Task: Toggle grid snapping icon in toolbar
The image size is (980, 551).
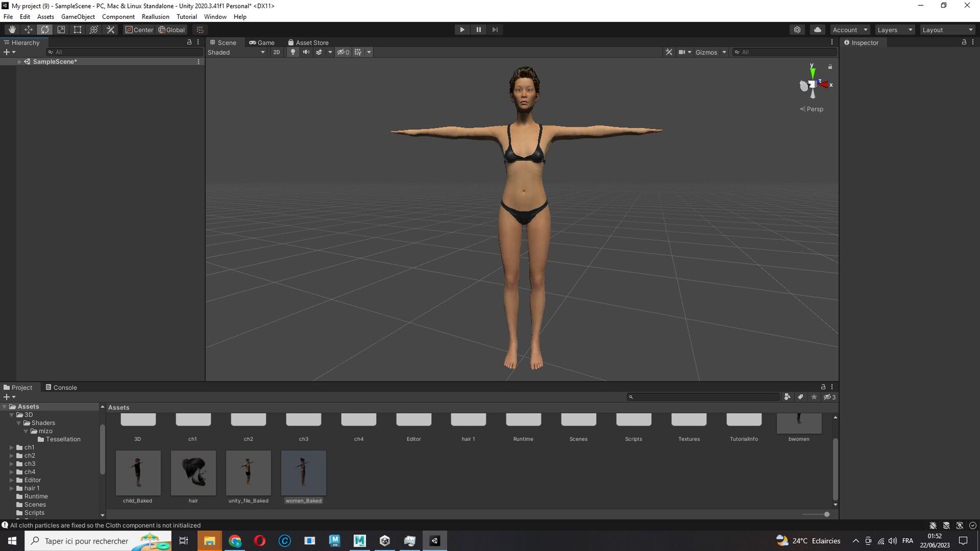Action: (200, 29)
